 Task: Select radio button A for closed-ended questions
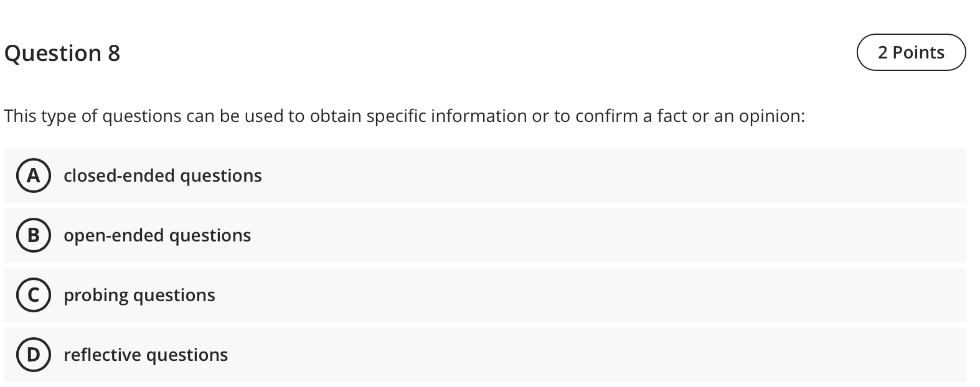34,175
